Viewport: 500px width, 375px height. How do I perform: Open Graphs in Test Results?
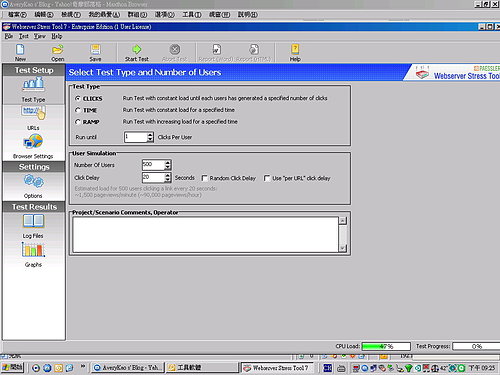[x=33, y=254]
